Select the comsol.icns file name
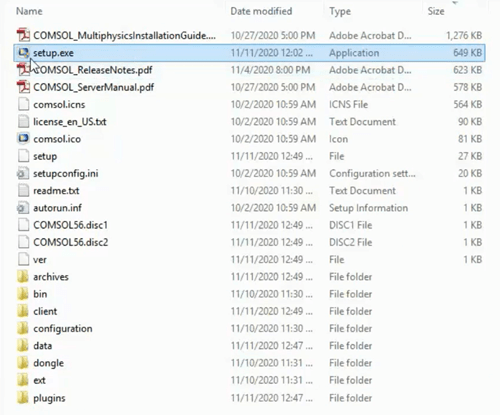Screen dimensions: 500x415 [59, 105]
